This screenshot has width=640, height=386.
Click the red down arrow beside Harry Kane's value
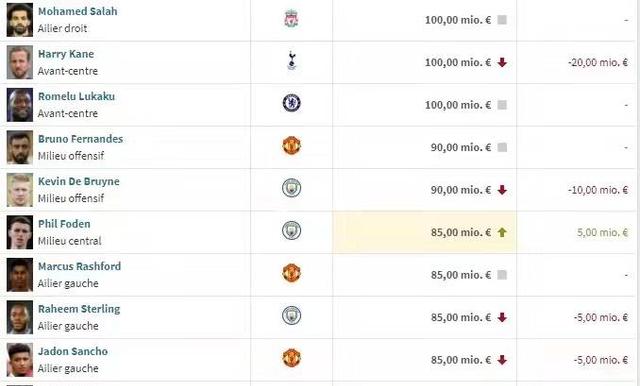(x=502, y=62)
